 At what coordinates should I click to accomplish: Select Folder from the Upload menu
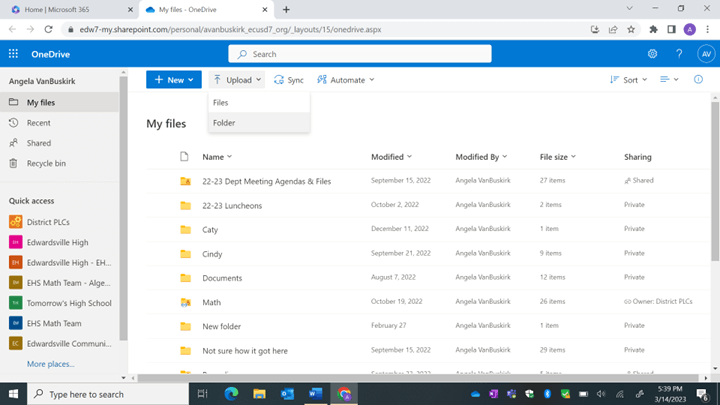[x=224, y=123]
